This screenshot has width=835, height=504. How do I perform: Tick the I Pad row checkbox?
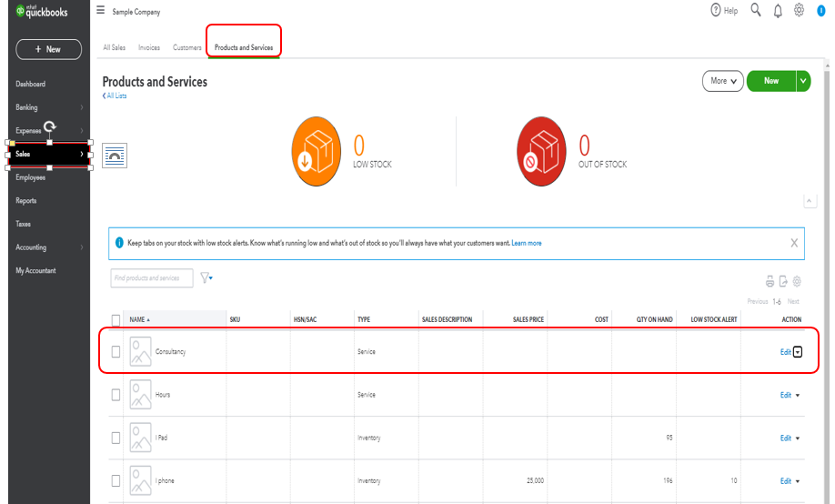pos(116,438)
